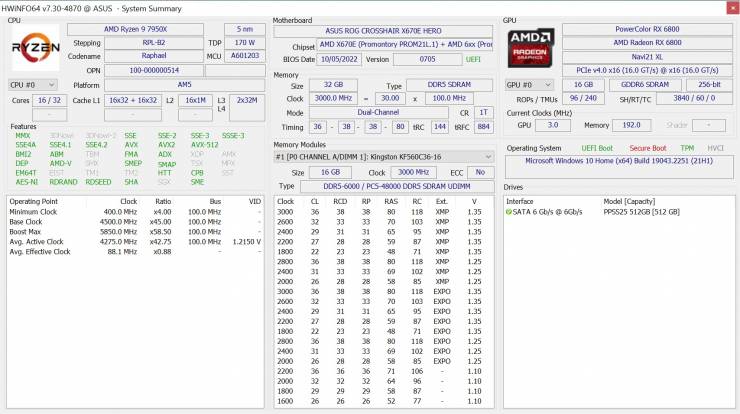Select the GPU current clock 3.0

pos(553,126)
